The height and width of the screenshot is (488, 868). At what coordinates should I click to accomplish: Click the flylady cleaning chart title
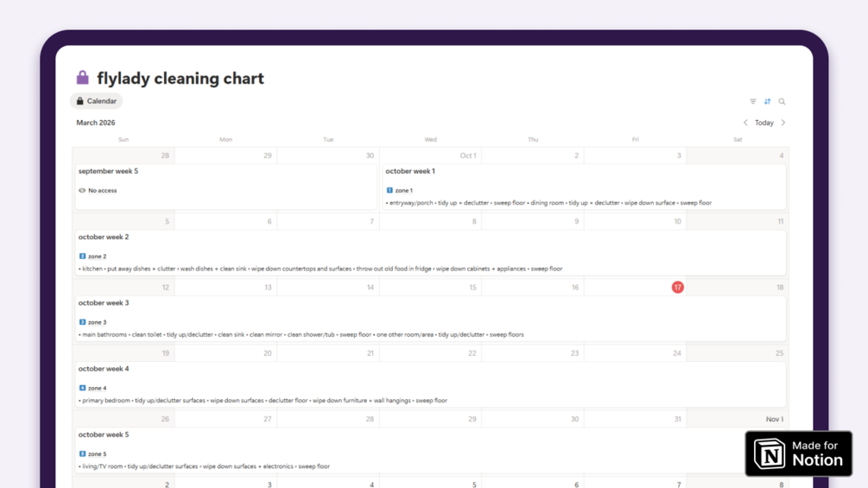coord(181,78)
